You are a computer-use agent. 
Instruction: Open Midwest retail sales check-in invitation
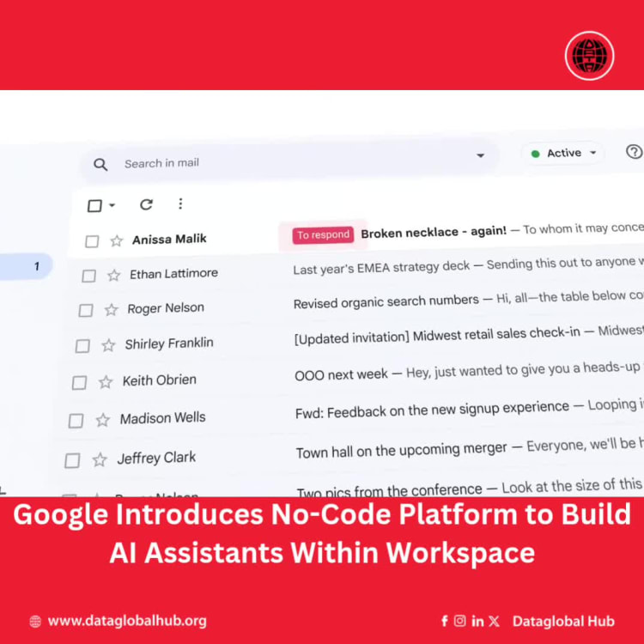coord(437,336)
